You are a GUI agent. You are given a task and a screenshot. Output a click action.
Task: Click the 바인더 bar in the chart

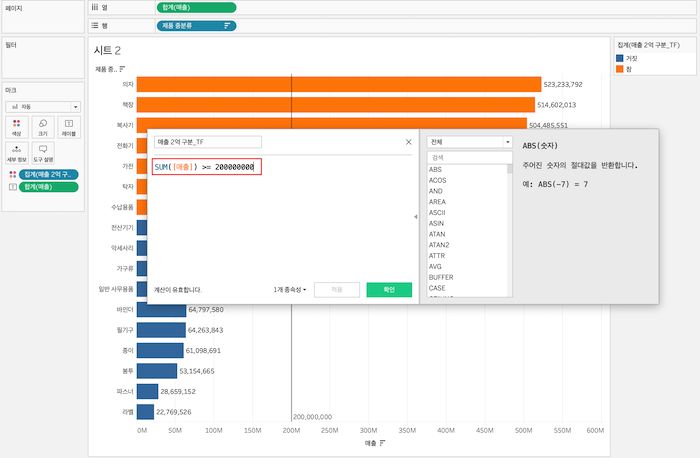[162, 309]
